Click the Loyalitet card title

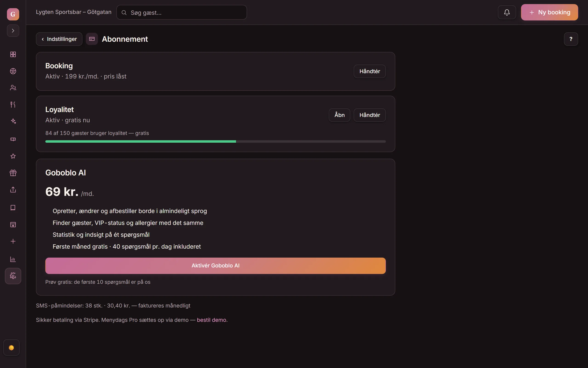pyautogui.click(x=59, y=110)
